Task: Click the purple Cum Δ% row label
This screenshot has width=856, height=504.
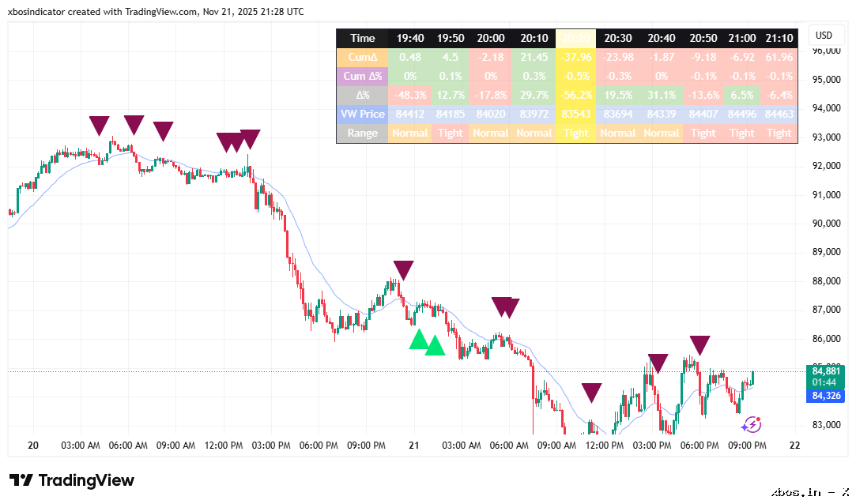Action: tap(363, 76)
